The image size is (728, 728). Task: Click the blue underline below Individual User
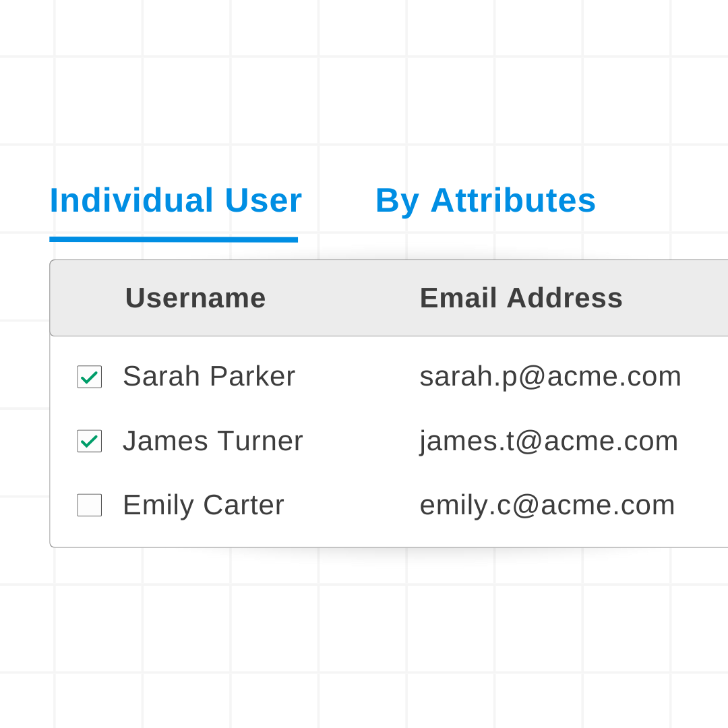pos(174,239)
